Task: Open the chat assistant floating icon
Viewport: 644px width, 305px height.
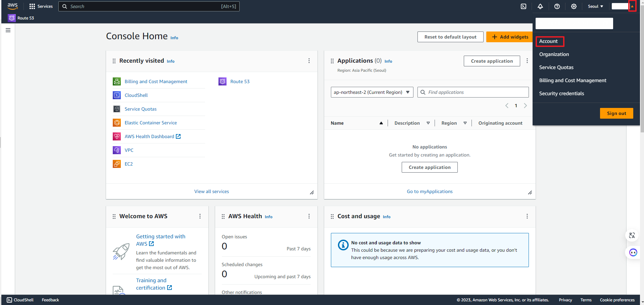Action: (633, 252)
